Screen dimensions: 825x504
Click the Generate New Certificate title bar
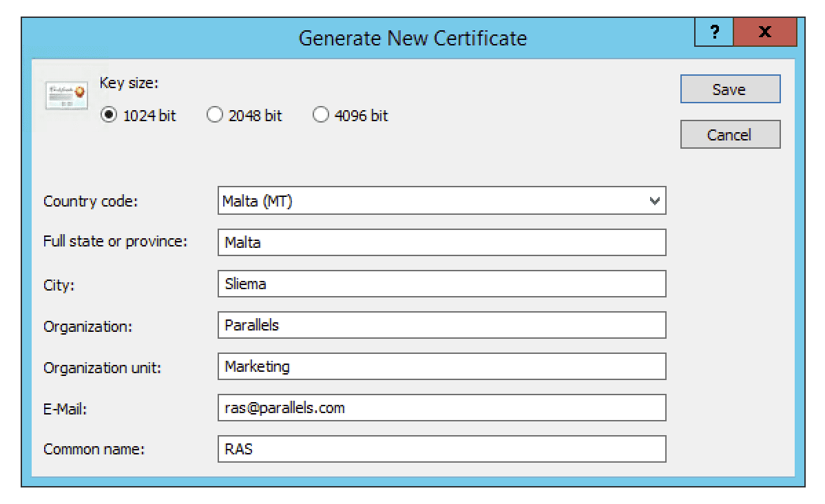click(x=412, y=37)
